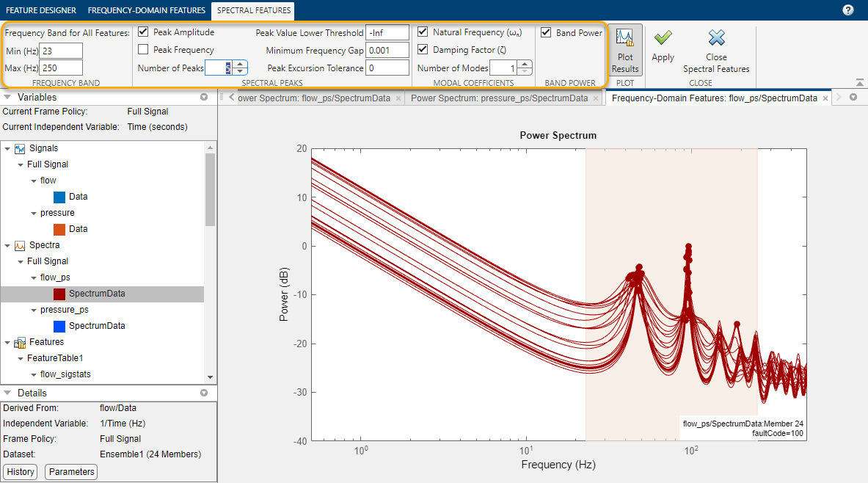Click the Min (Hz) field
The image size is (868, 483).
62,51
